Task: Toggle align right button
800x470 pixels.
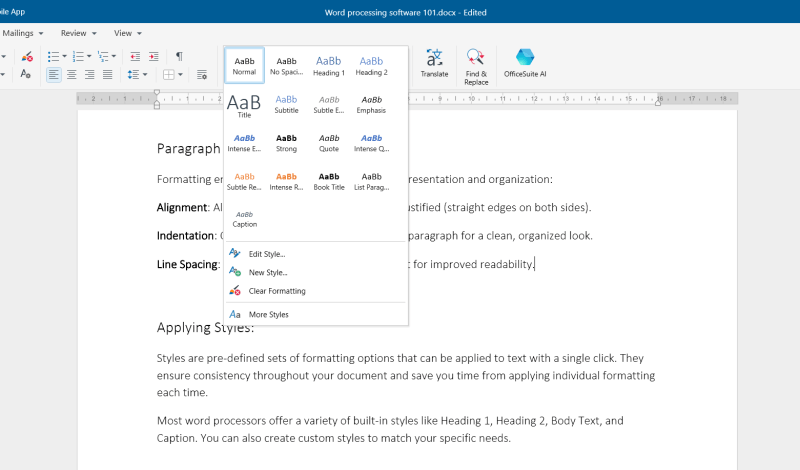Action: [x=88, y=74]
